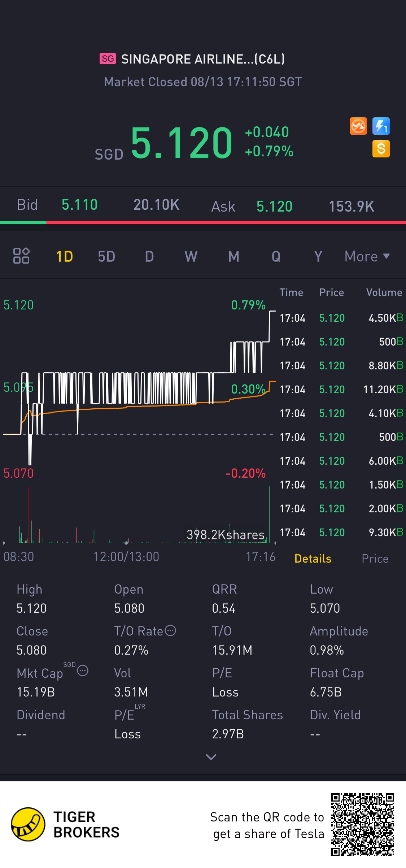This screenshot has height=868, width=406.
Task: Tap the trade row with volume 4.50K
Action: point(341,318)
